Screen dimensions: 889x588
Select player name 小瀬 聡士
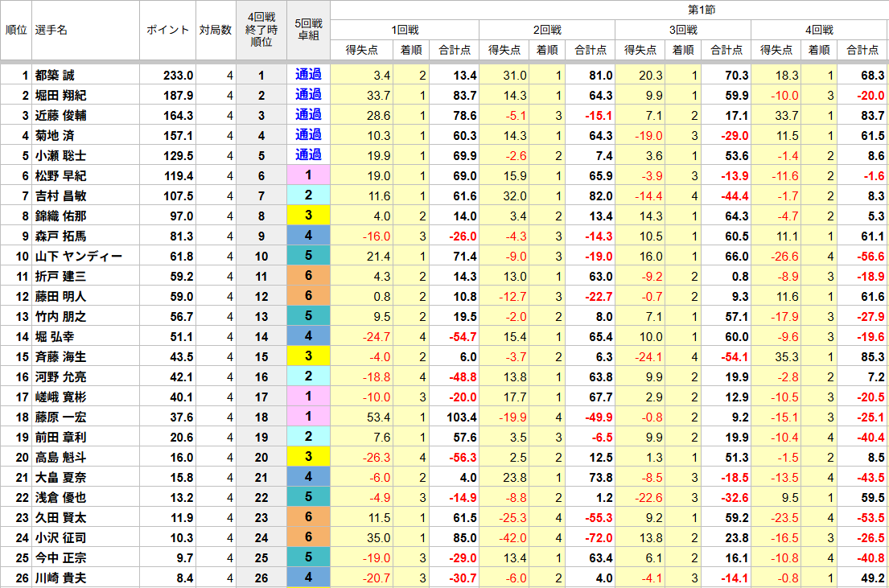pos(60,156)
